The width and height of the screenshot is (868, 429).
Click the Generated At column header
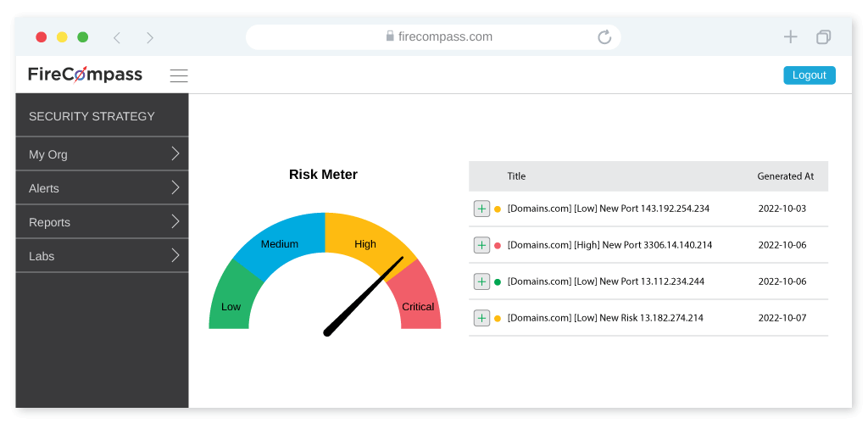[x=786, y=176]
